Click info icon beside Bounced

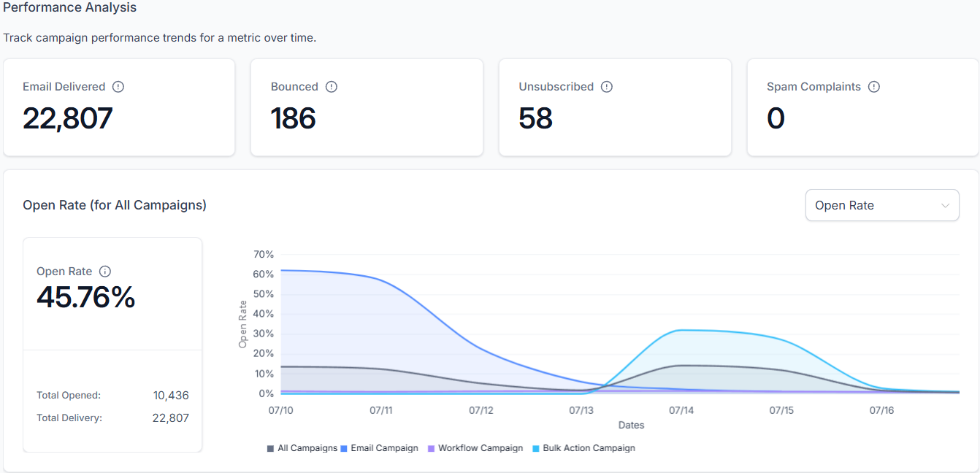[x=332, y=86]
